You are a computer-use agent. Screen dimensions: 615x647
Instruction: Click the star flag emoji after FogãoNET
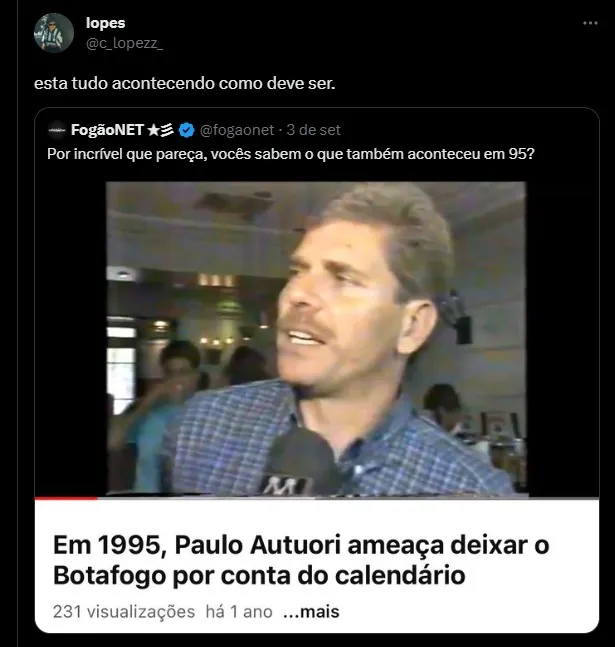coord(161,130)
